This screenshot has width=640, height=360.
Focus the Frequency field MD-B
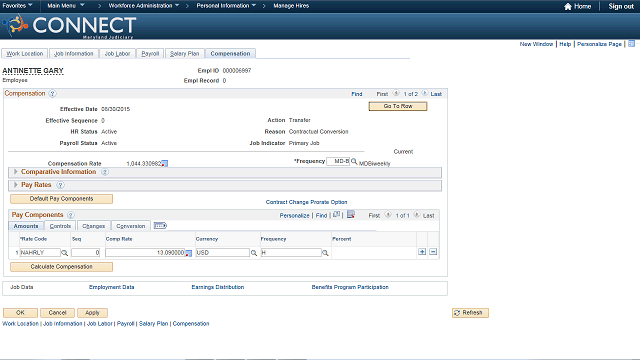[338, 162]
